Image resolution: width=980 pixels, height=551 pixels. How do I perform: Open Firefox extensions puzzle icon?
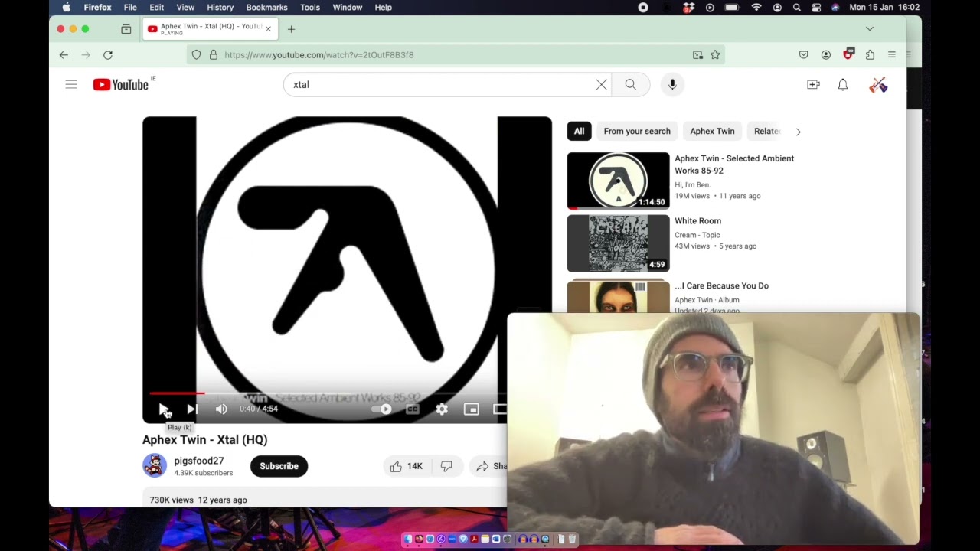point(870,55)
